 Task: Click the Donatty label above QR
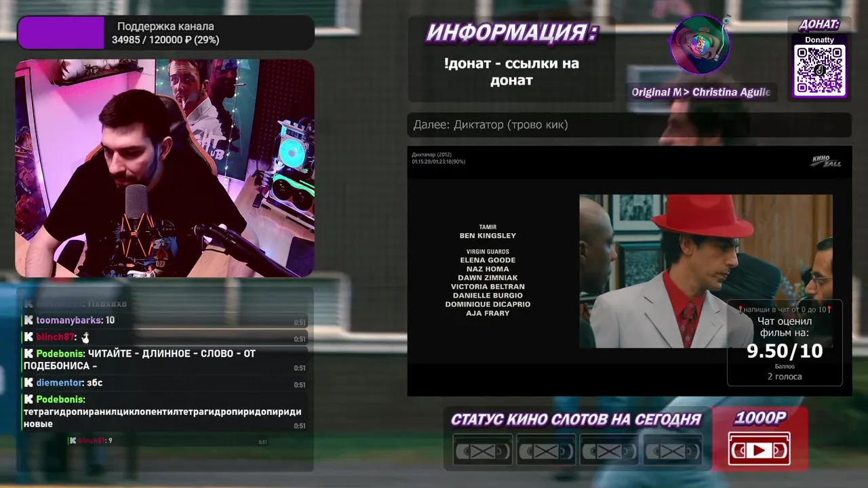[819, 40]
